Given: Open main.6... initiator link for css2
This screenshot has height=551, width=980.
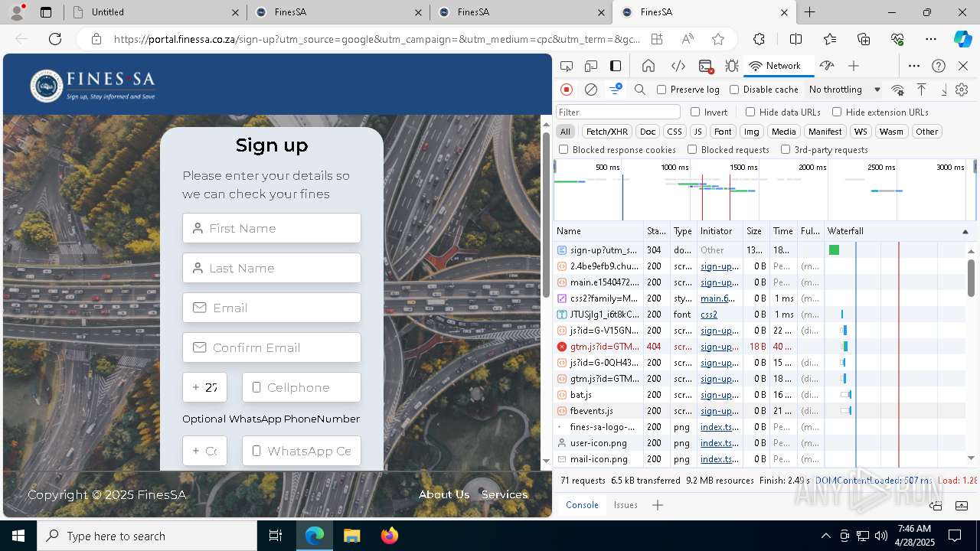Looking at the screenshot, I should click(717, 298).
